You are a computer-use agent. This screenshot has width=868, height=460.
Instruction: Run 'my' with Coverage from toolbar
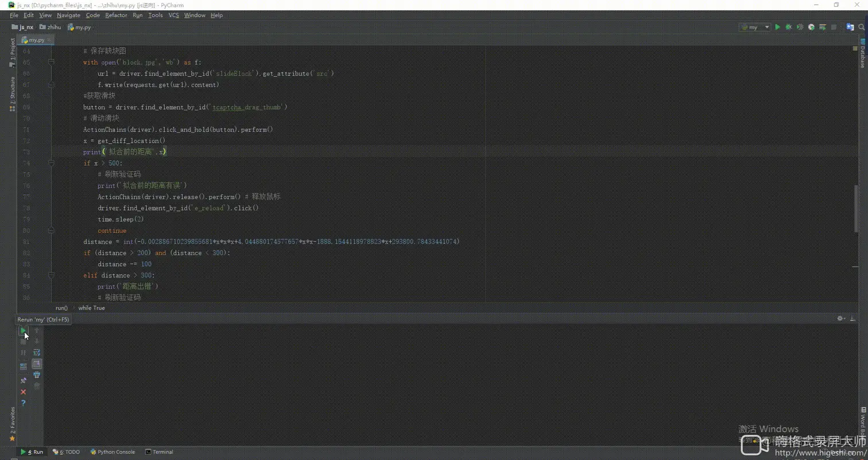800,27
